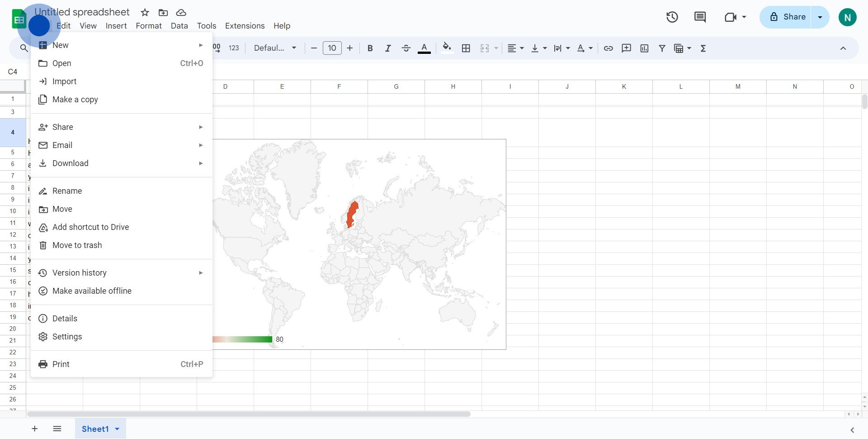The height and width of the screenshot is (439, 868).
Task: Click the insert chart icon
Action: click(644, 48)
